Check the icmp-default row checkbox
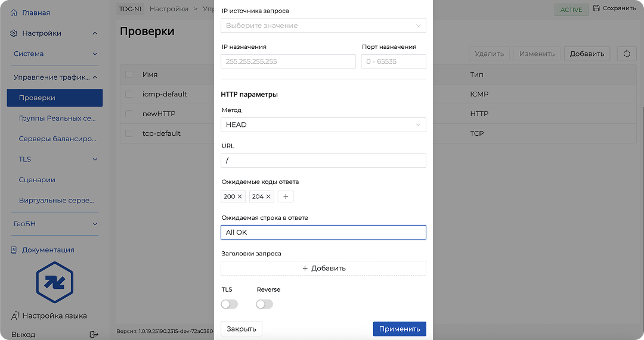Image resolution: width=644 pixels, height=340 pixels. (x=129, y=94)
